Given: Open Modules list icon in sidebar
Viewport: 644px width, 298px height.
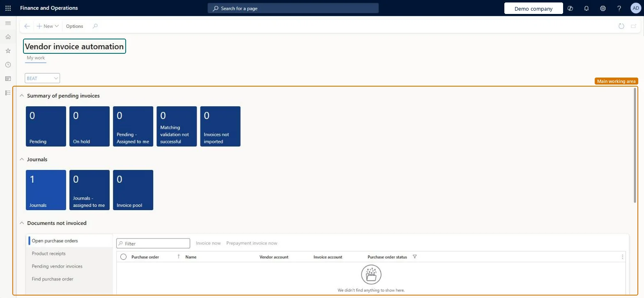Looking at the screenshot, I should click(x=8, y=93).
